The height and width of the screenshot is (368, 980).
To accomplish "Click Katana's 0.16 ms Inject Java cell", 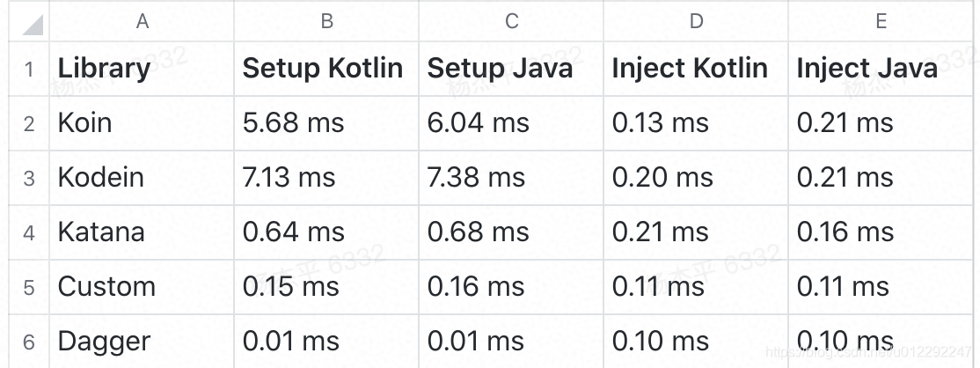I will (881, 232).
